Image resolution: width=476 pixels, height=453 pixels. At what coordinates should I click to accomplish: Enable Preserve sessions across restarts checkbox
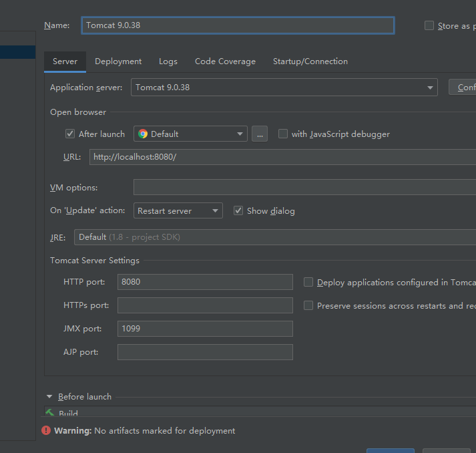coord(308,305)
